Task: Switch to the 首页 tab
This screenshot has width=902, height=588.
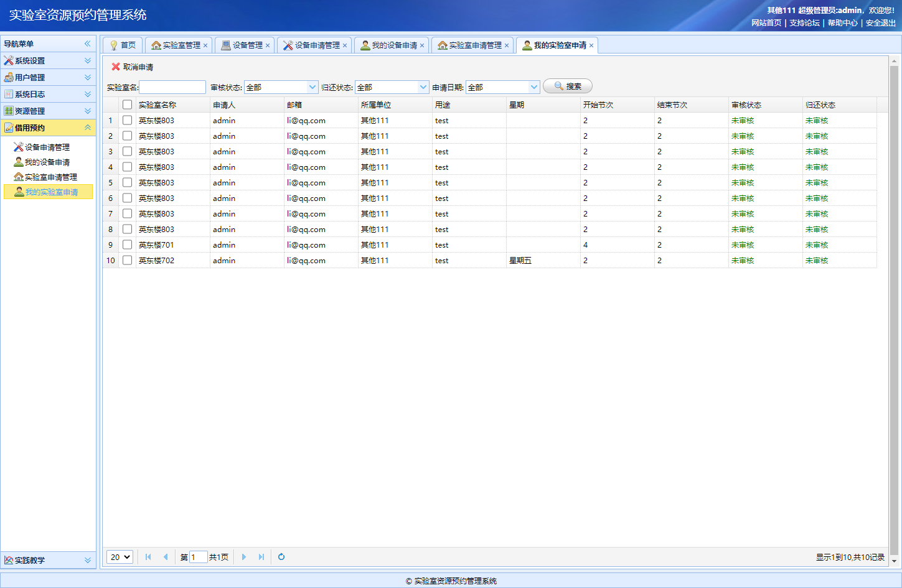Action: click(123, 45)
